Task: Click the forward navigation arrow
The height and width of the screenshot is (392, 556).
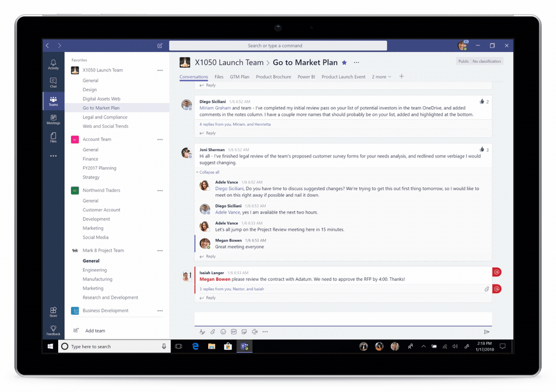Action: click(59, 45)
